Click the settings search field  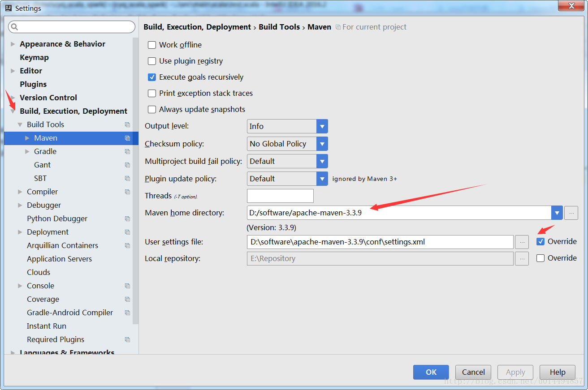pos(72,27)
